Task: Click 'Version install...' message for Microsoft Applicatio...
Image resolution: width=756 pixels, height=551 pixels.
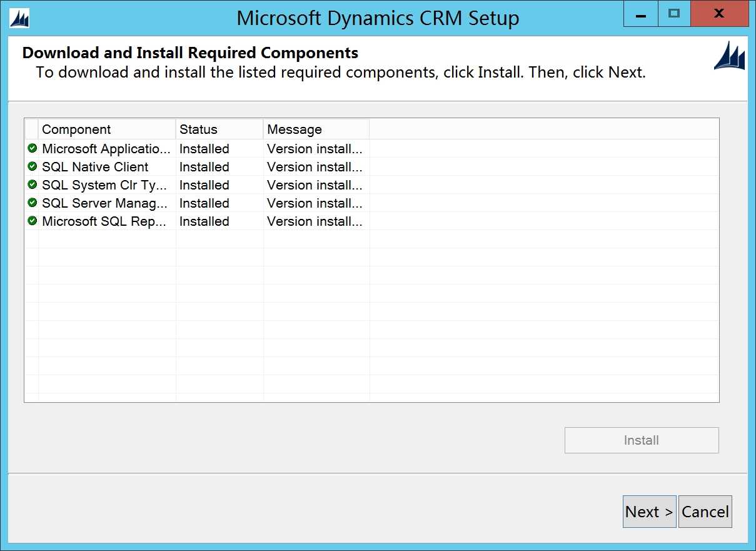Action: click(x=315, y=149)
